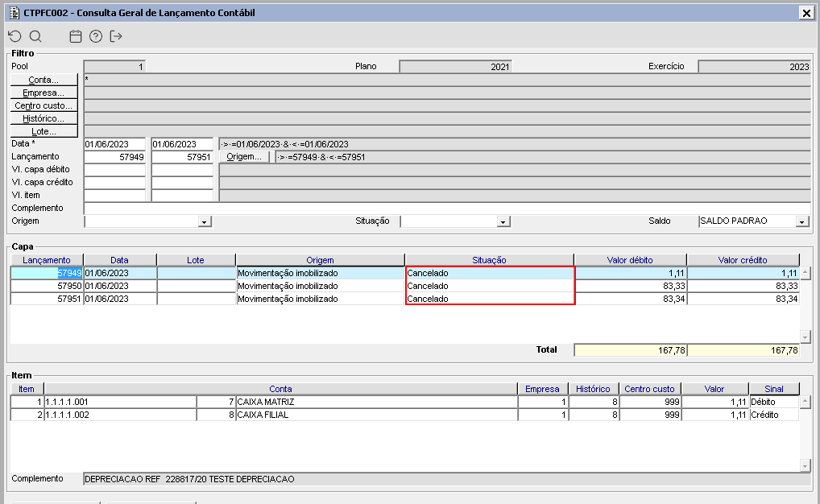This screenshot has width=820, height=504.
Task: Click the magnifier search toolbar icon
Action: click(35, 36)
